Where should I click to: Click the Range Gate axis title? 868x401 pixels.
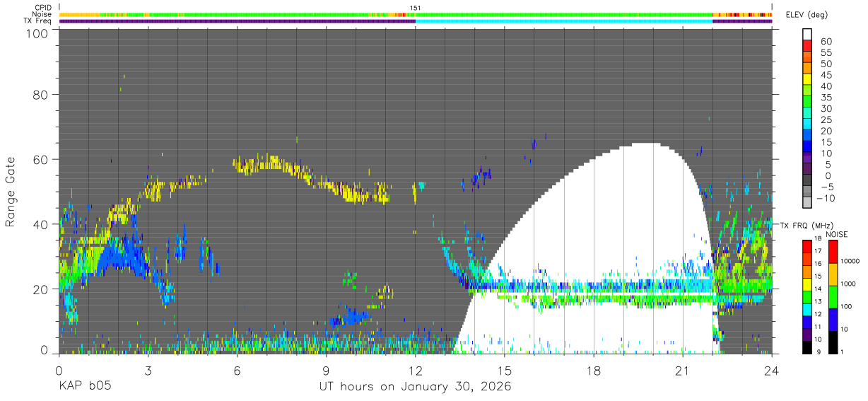[x=11, y=192]
